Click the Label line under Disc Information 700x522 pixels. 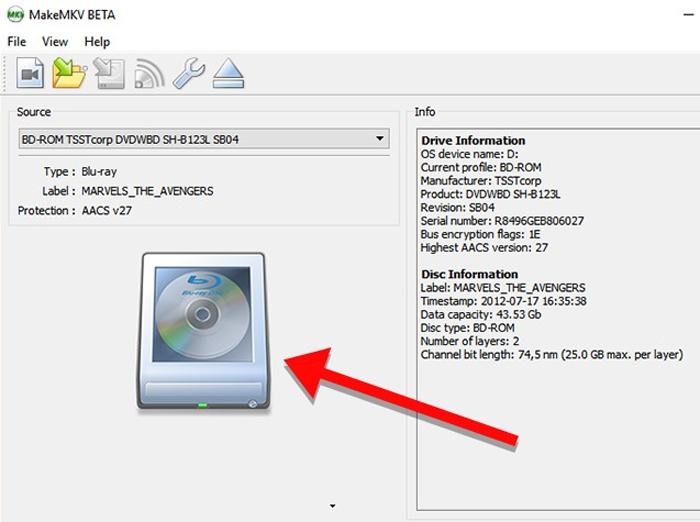503,288
